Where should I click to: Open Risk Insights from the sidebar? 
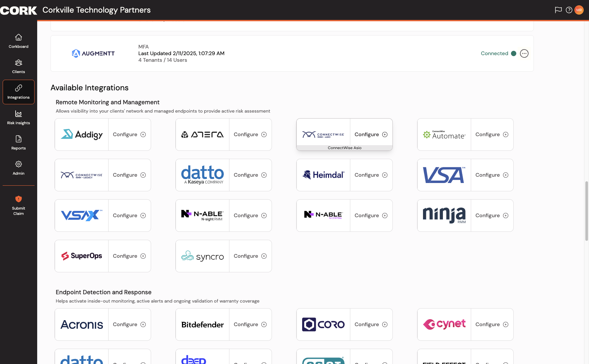pos(19,118)
